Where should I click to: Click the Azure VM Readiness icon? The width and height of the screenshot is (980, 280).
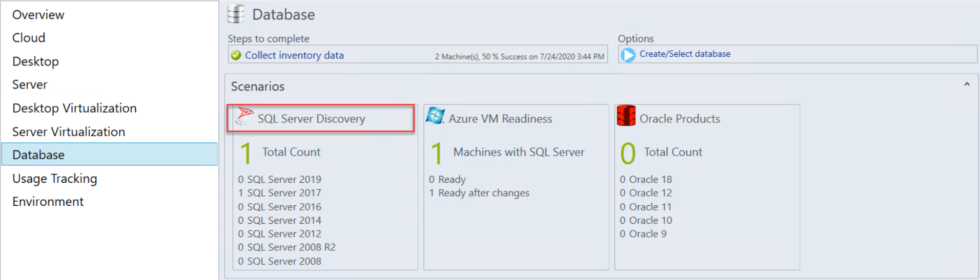click(x=435, y=116)
